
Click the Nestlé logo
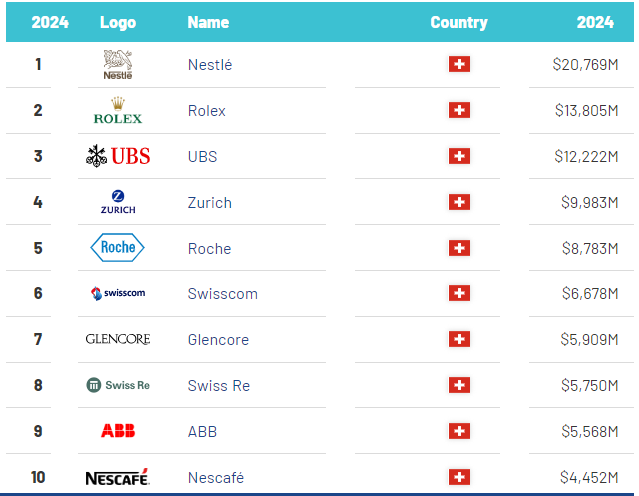(x=118, y=65)
